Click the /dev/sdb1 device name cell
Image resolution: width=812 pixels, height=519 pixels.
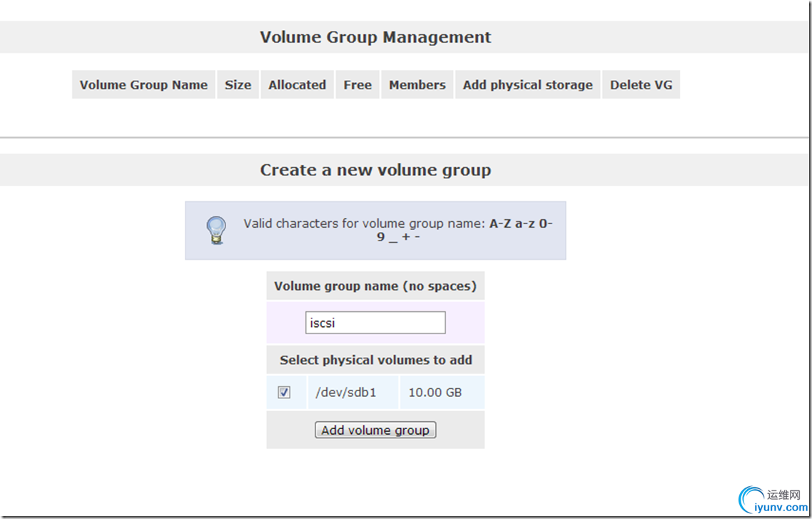[353, 392]
